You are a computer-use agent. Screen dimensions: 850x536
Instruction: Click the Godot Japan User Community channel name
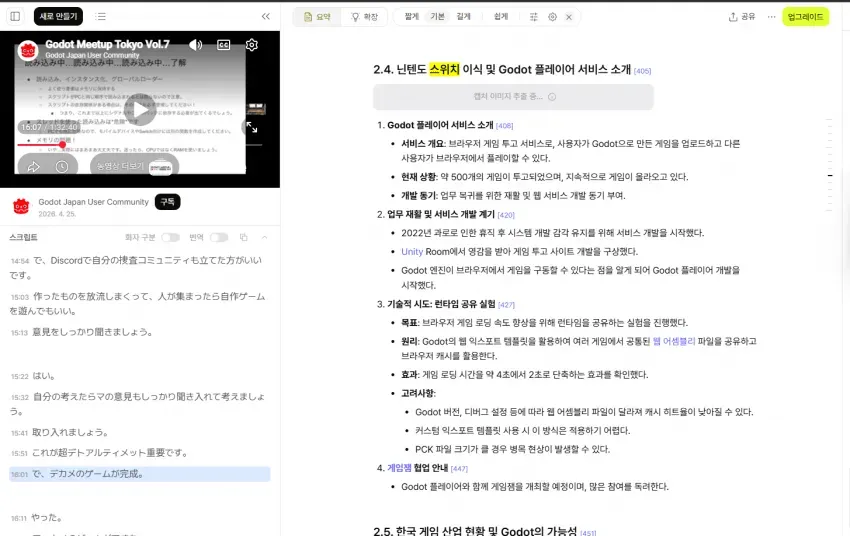(93, 202)
